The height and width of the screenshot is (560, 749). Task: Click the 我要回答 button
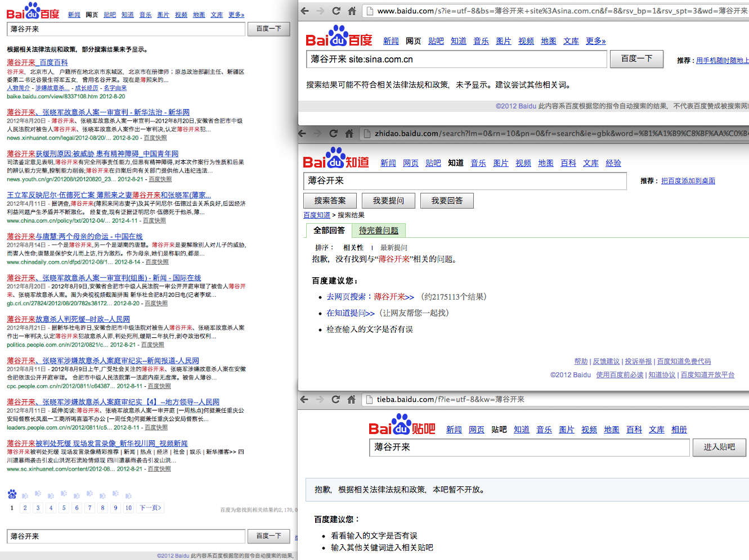[447, 201]
